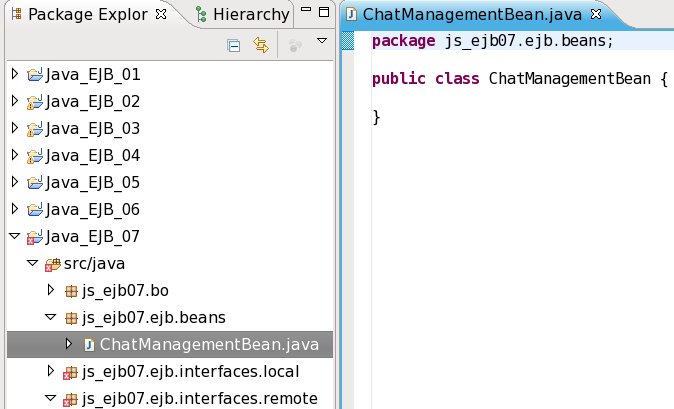This screenshot has width=674, height=409.
Task: Click the js_ejb07.ejb.interfaces.local package icon
Action: (71, 372)
